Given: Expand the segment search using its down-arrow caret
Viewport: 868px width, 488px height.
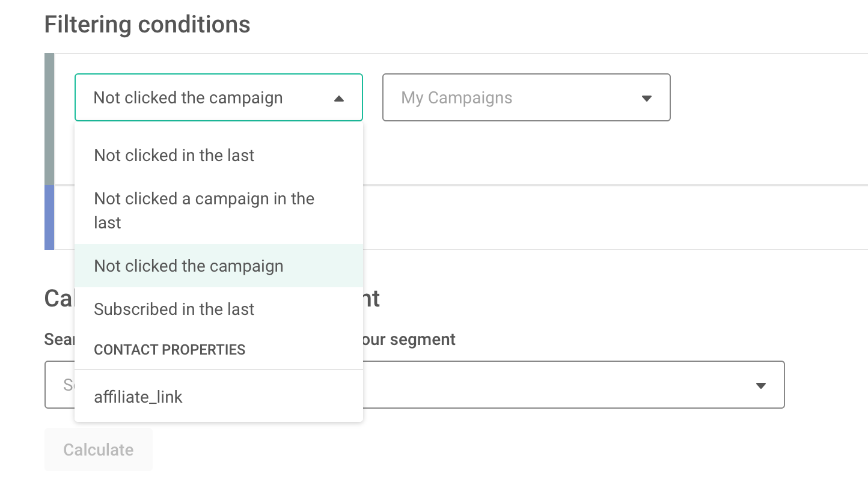Looking at the screenshot, I should click(x=761, y=386).
